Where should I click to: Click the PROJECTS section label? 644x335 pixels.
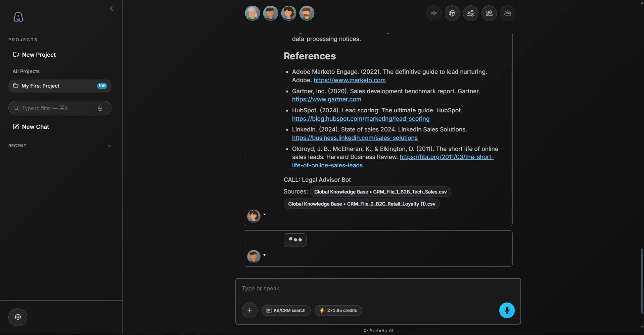point(23,40)
